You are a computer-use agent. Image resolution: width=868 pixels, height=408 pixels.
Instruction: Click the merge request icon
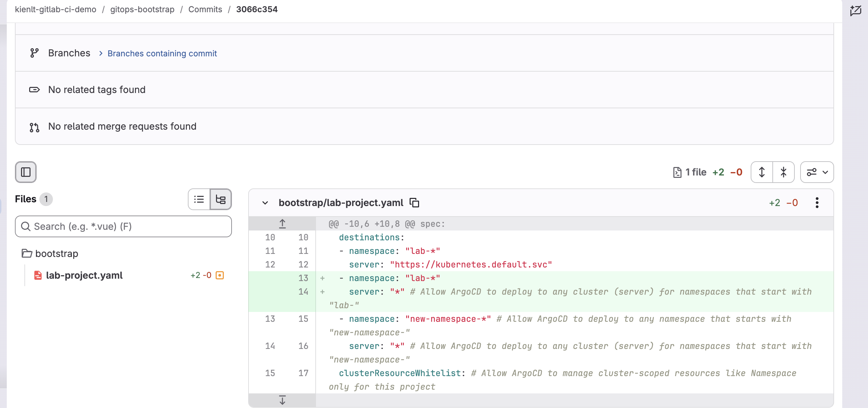pos(34,127)
